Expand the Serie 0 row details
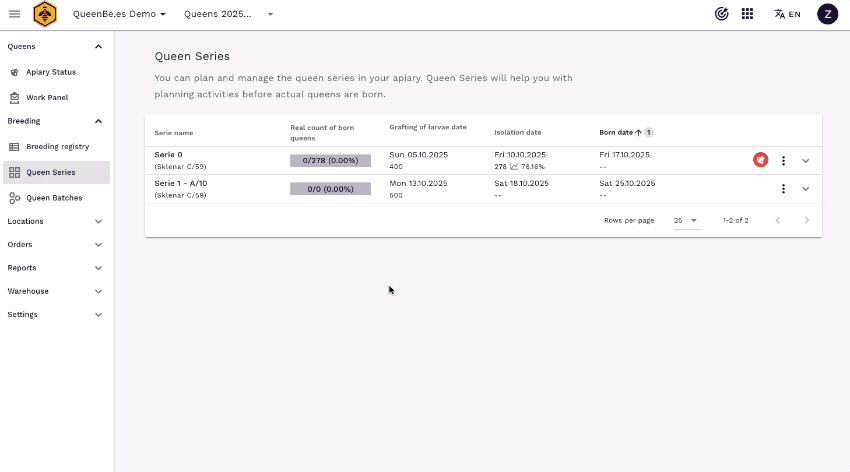 pos(806,160)
